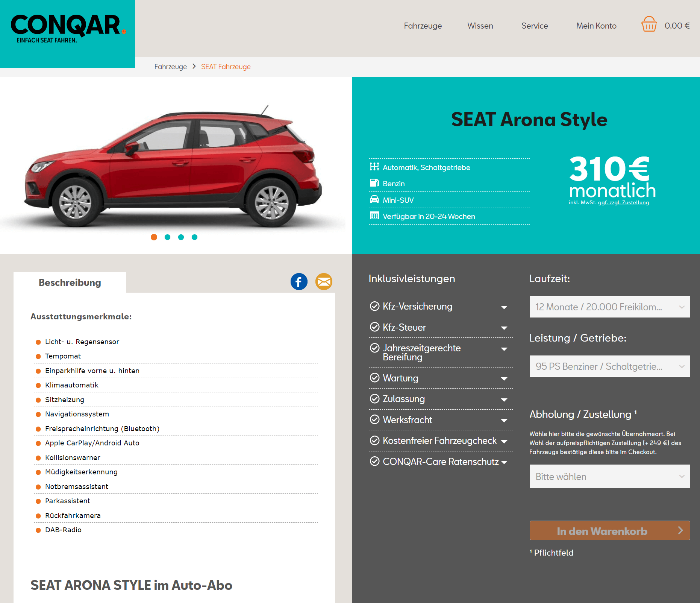Image resolution: width=700 pixels, height=603 pixels.
Task: Open Fahrzeuge in the top menu
Action: [x=423, y=26]
